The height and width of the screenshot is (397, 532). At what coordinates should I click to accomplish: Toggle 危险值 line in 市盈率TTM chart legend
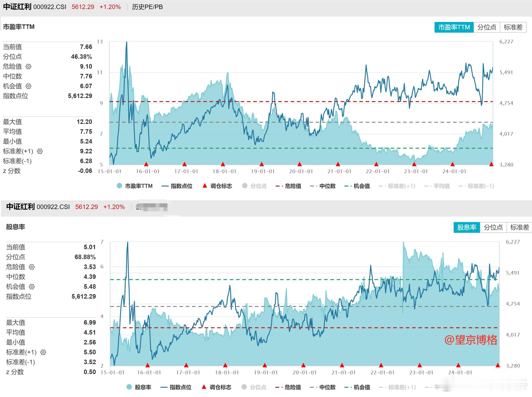pos(288,186)
